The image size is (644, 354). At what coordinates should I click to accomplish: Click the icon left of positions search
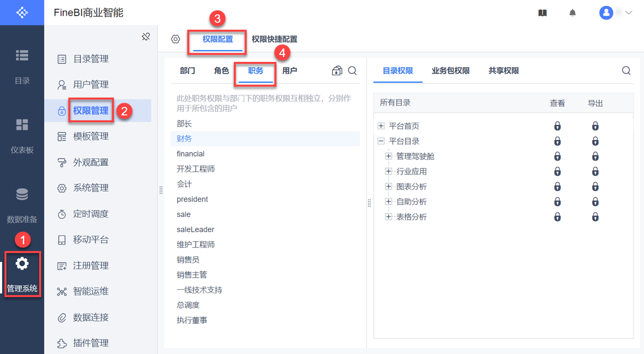pos(337,71)
